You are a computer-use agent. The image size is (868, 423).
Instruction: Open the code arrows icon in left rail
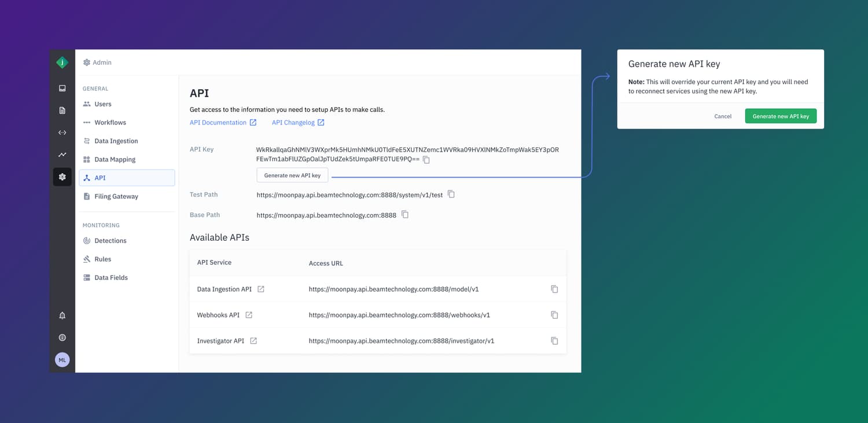coord(62,133)
